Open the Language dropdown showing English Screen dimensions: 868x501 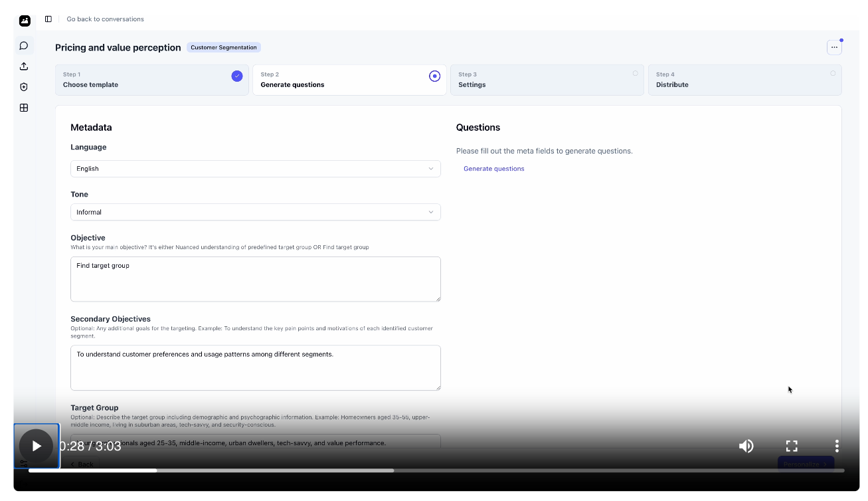click(256, 168)
